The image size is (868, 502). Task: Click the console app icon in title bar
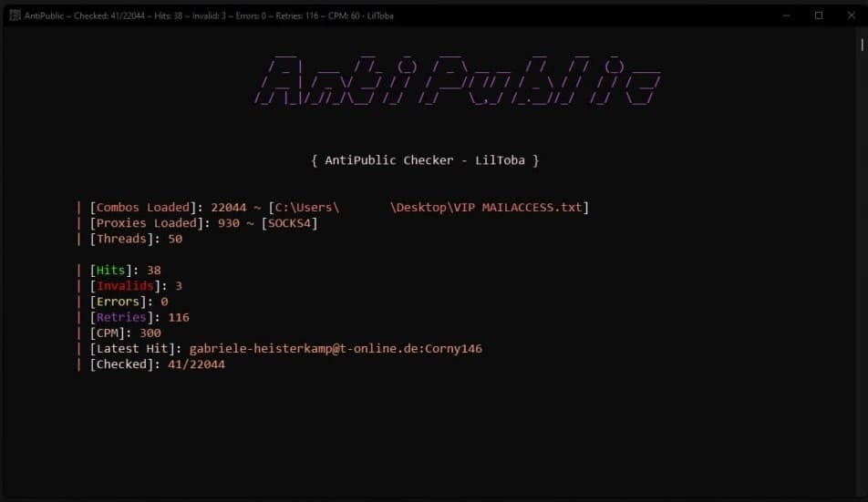tap(15, 15)
